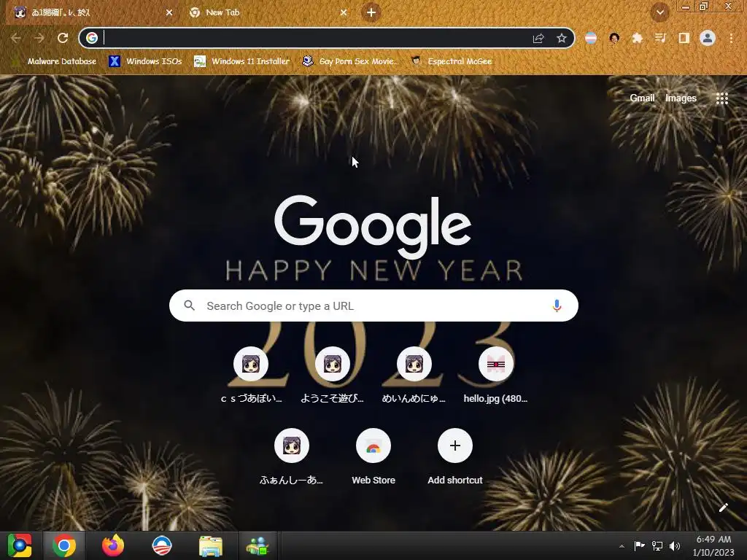Open the Google apps grid

pos(721,98)
